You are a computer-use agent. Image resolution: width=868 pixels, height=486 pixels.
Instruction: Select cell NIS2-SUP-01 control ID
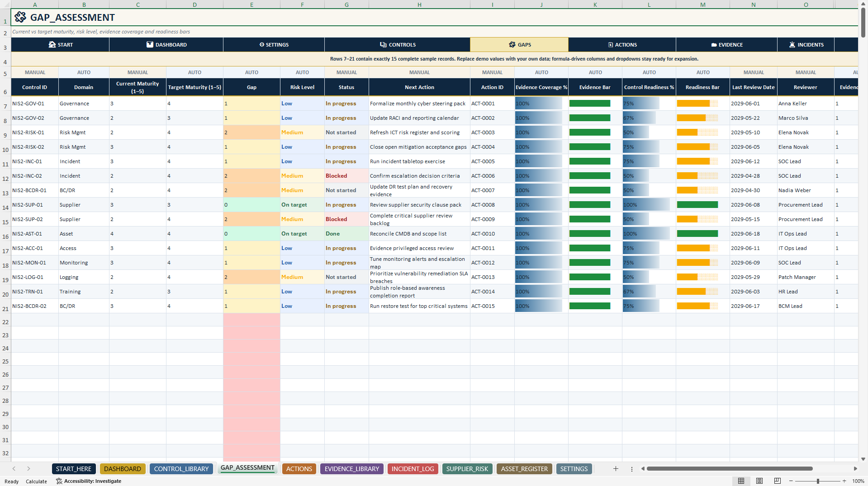(x=35, y=205)
